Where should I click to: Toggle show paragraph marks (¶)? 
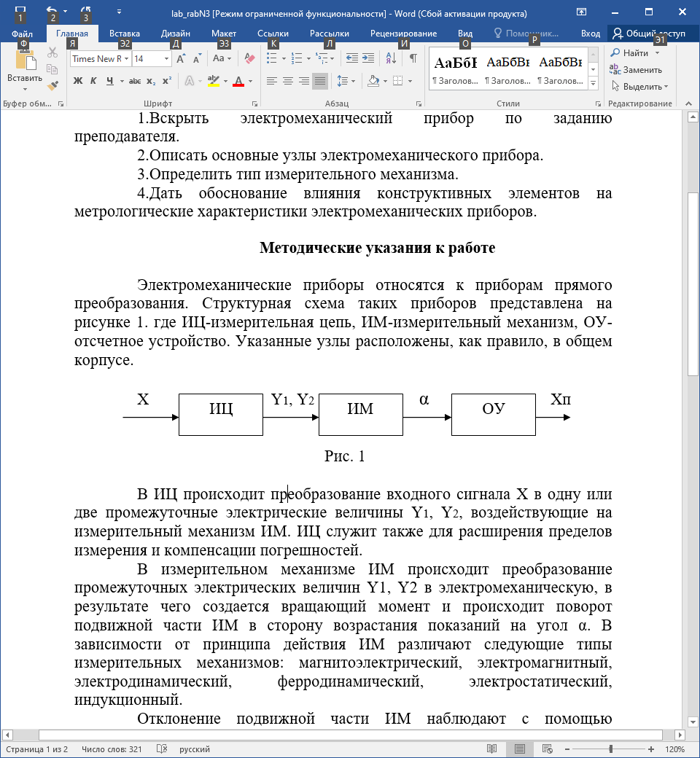[413, 58]
